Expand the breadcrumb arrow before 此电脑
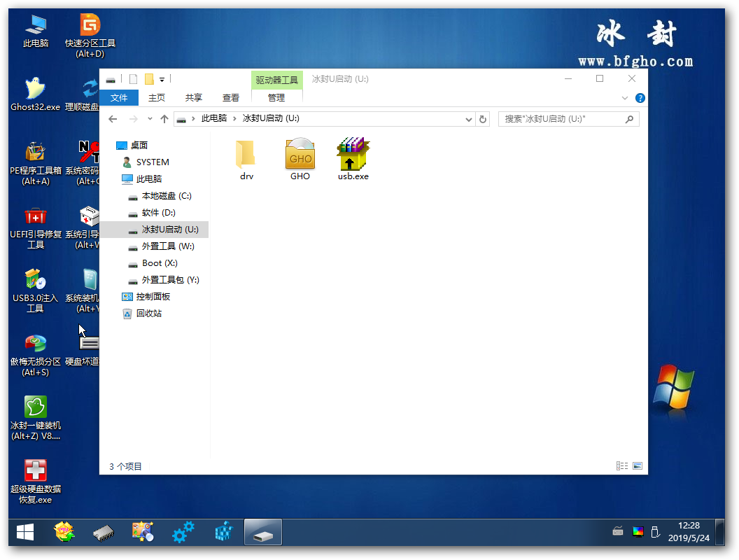Image resolution: width=739 pixels, height=560 pixels. (193, 118)
